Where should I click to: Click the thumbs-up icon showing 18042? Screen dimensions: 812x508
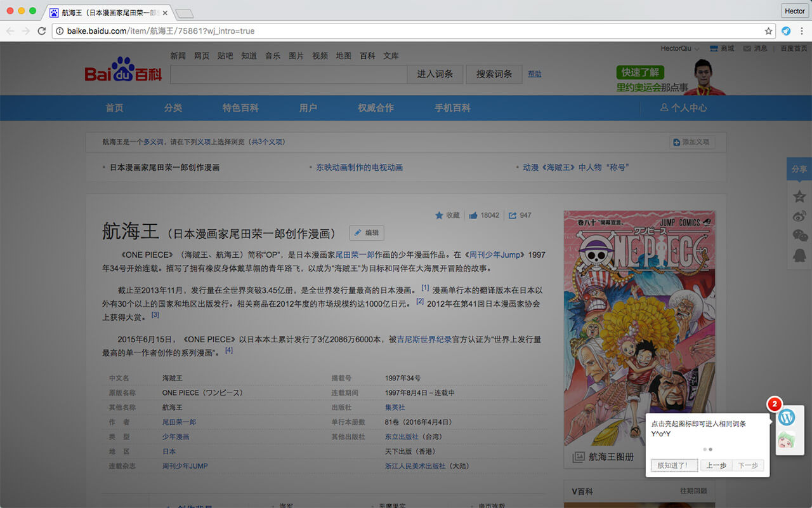coord(473,215)
